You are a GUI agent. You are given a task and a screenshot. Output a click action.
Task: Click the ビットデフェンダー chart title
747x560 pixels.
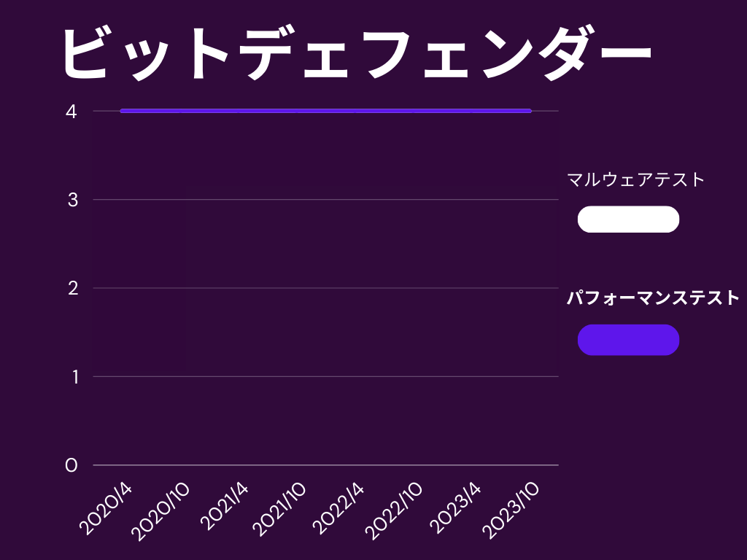point(355,55)
